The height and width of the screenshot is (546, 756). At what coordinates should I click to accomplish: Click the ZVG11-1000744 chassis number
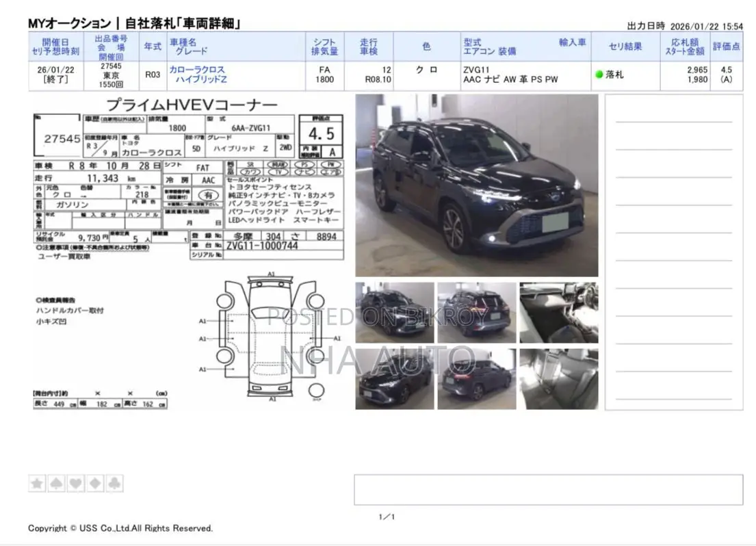[262, 246]
